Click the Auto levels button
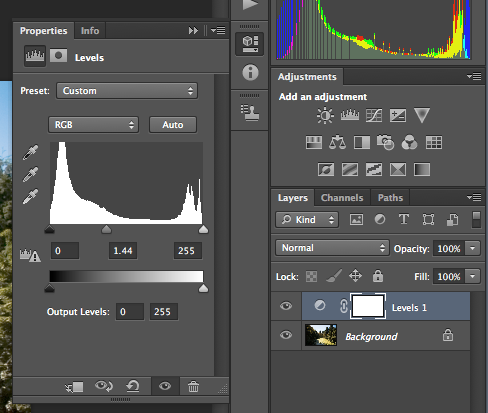 pyautogui.click(x=173, y=125)
